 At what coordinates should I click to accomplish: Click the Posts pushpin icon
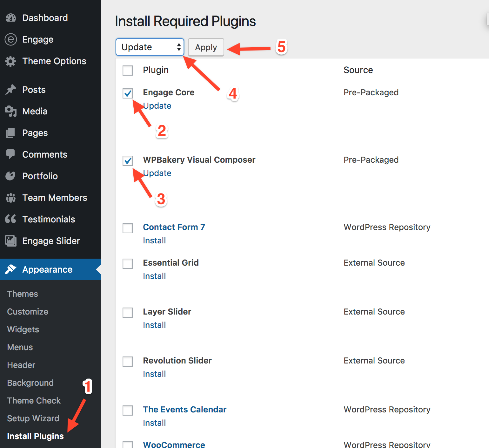10,90
